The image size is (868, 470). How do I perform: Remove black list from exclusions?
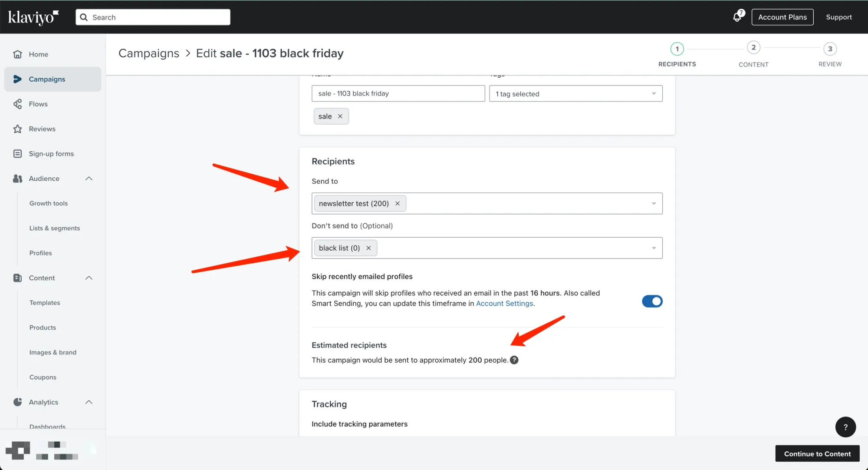[368, 248]
